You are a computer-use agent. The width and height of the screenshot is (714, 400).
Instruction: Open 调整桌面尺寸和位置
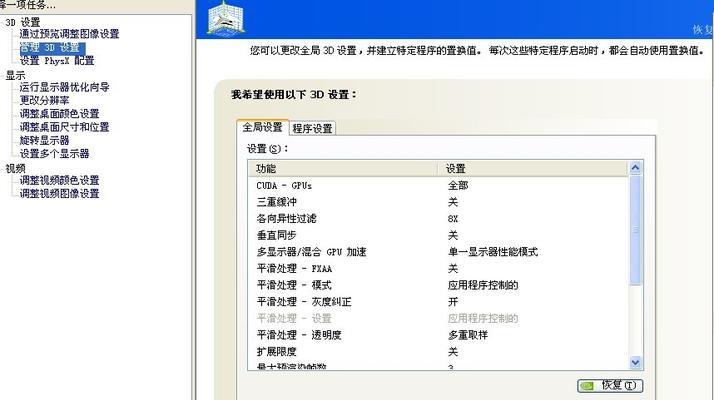64,127
